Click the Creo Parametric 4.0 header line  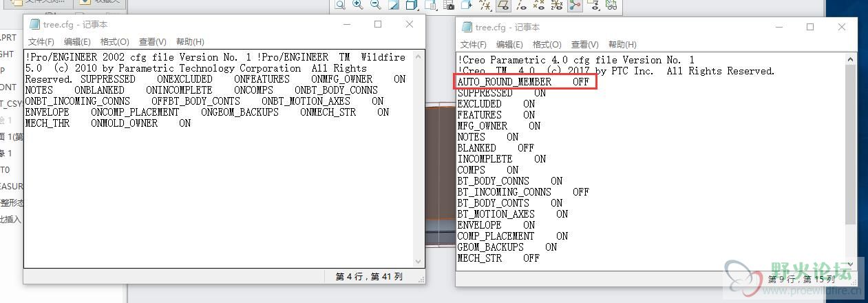click(576, 60)
